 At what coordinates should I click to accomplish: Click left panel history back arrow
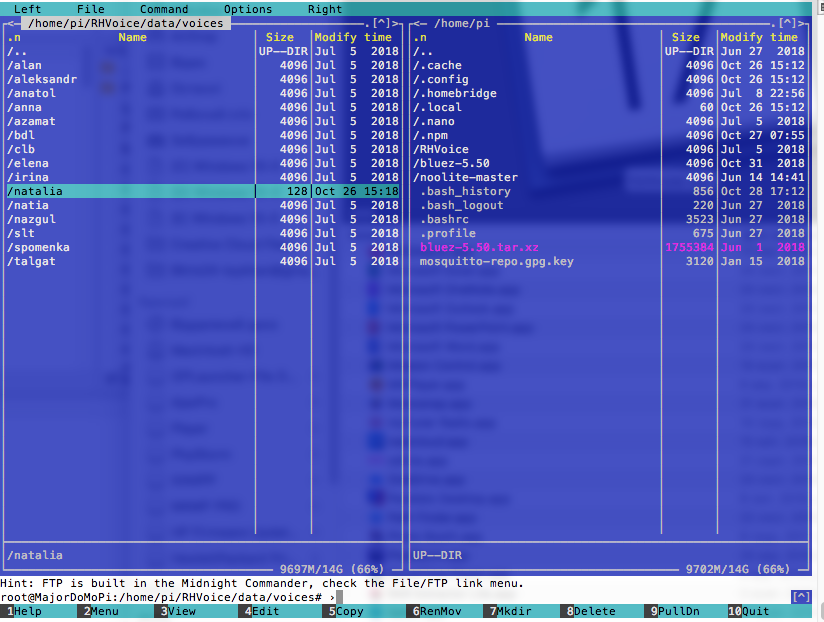pos(10,23)
